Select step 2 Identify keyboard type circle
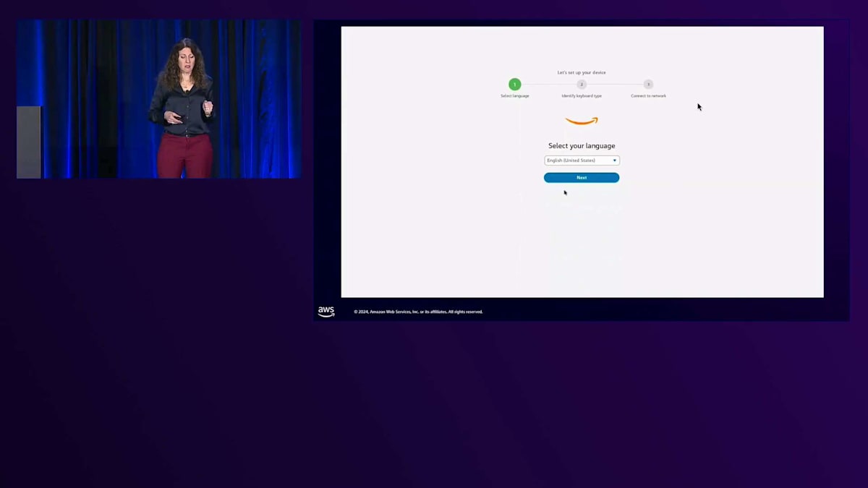The width and height of the screenshot is (868, 488). pos(582,85)
